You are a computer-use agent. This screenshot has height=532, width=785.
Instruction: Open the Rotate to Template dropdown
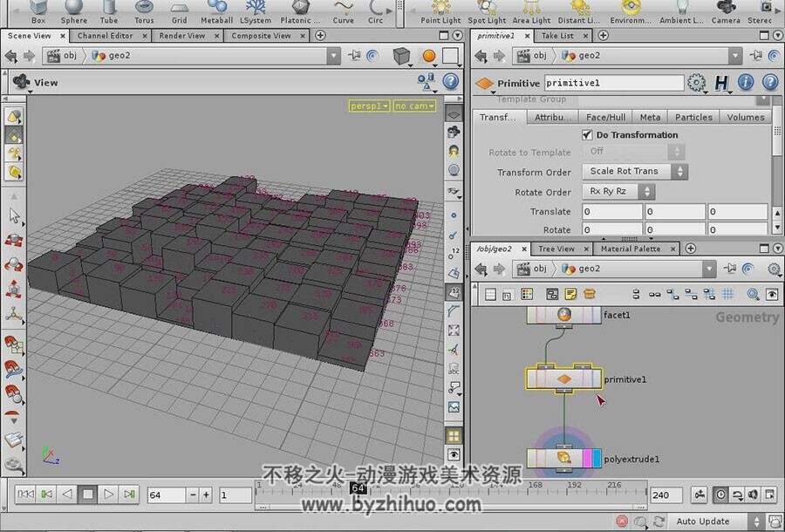(x=634, y=151)
